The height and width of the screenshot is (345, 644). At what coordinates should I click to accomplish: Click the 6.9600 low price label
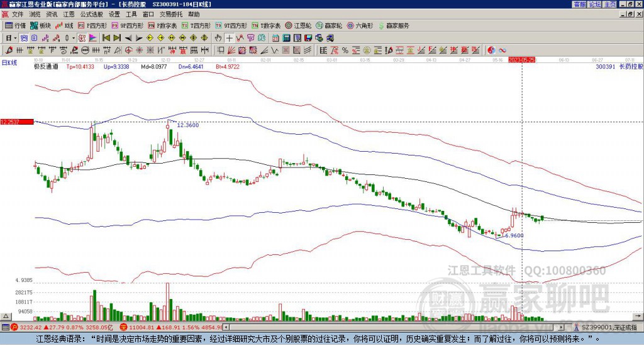[x=513, y=235]
